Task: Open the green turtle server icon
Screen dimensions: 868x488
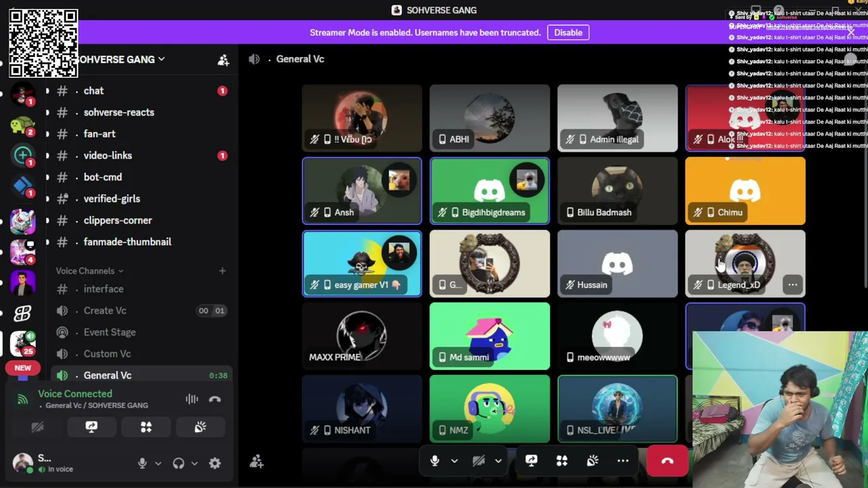Action: click(22, 125)
